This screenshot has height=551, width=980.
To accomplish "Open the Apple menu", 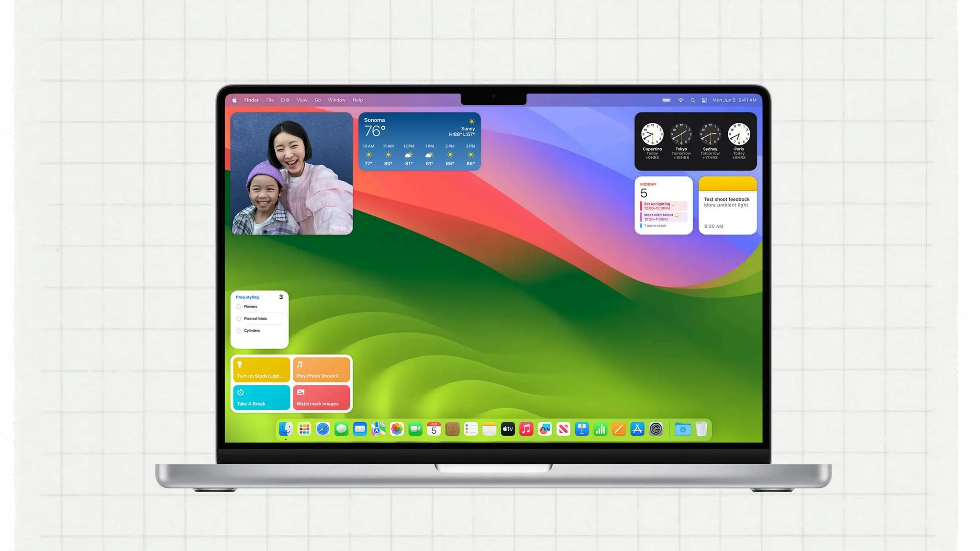I will (x=234, y=100).
